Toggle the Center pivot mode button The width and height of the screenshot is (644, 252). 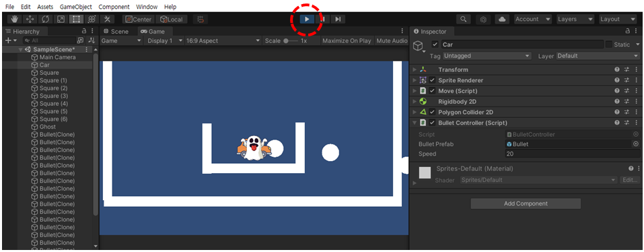pos(139,20)
